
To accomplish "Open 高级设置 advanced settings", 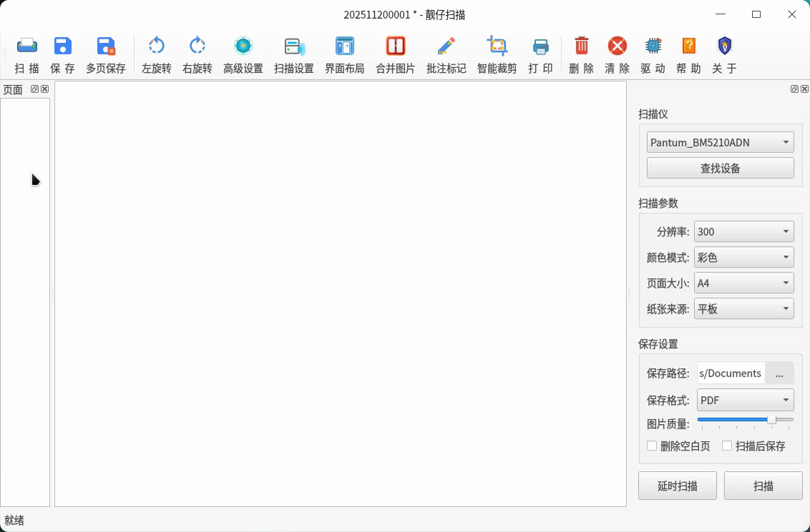I will tap(243, 54).
